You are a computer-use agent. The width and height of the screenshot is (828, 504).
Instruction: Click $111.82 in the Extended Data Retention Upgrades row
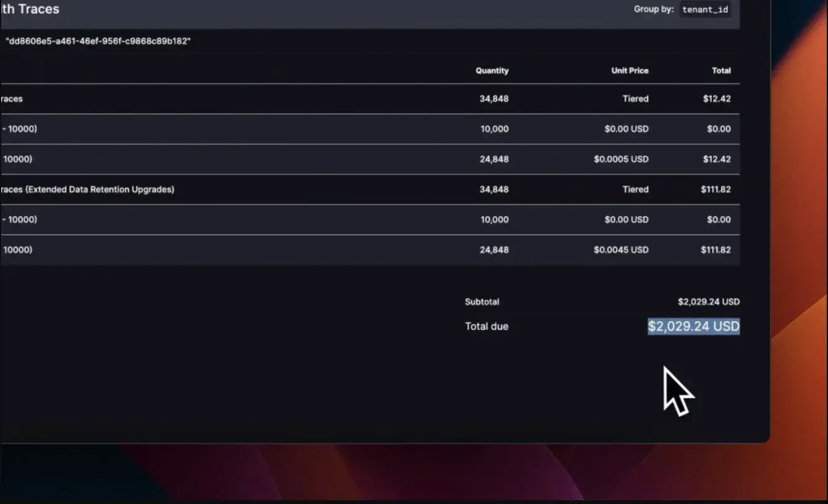(716, 190)
